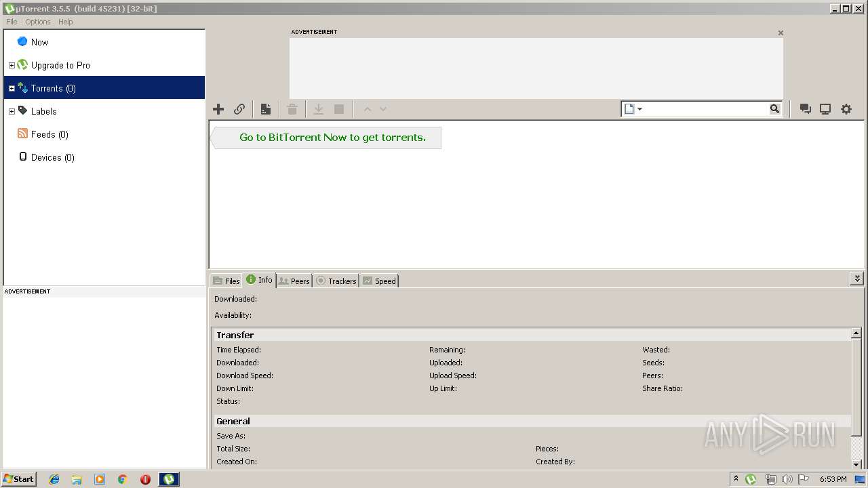Open the Options menu
Screen dimensions: 868x488
38,22
